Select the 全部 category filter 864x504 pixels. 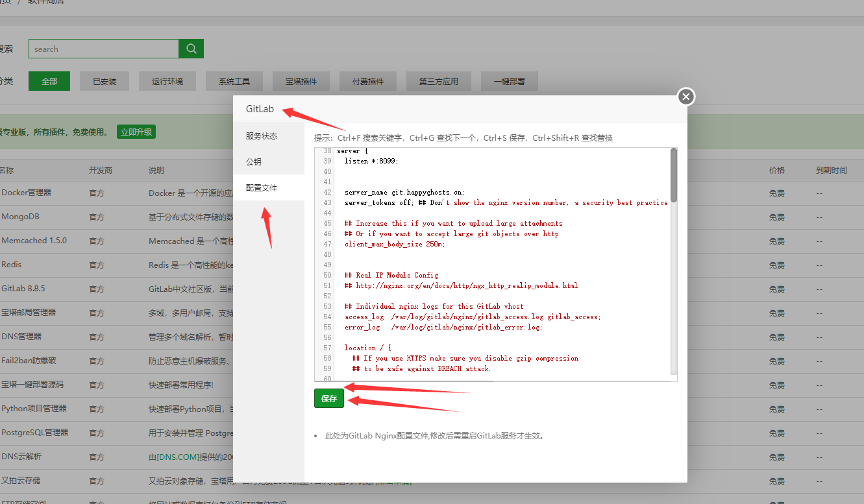[x=49, y=81]
